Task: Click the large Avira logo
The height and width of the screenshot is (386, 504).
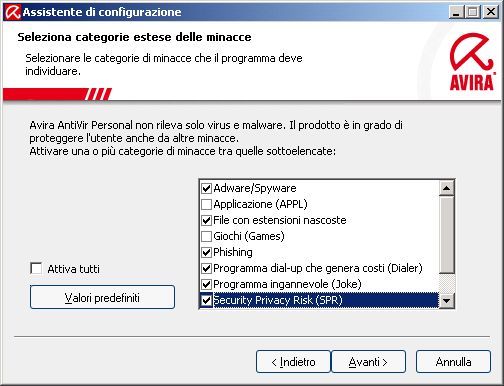Action: point(472,62)
